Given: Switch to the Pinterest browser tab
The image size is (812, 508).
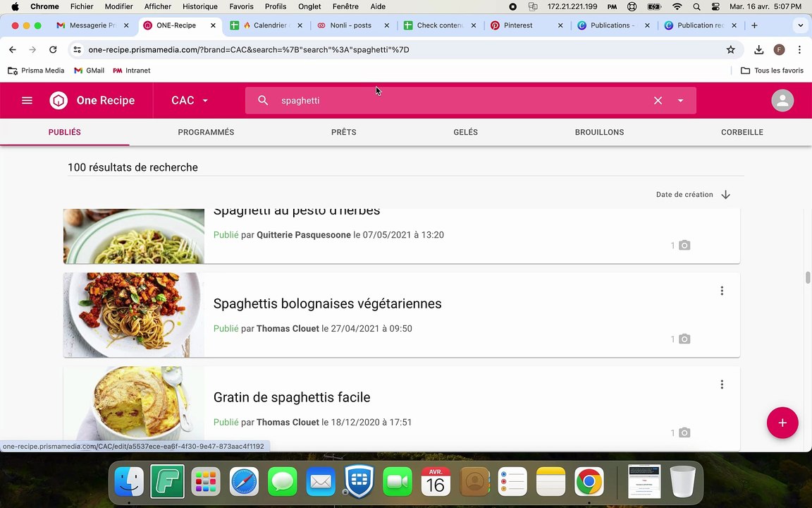Looking at the screenshot, I should [x=526, y=25].
